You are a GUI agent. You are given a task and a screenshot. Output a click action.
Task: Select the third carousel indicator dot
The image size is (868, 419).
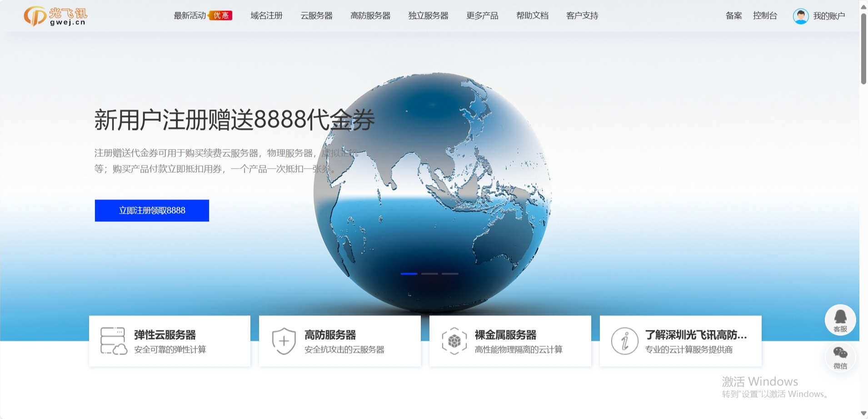[450, 274]
